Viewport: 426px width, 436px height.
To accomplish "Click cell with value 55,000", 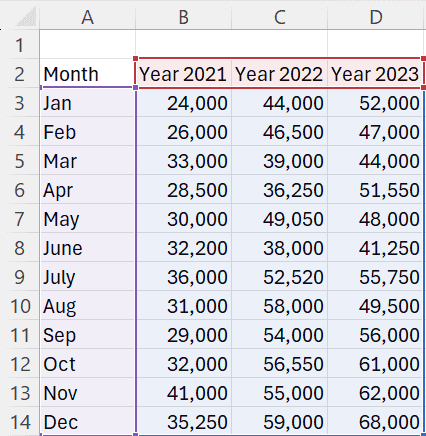I will [x=279, y=393].
